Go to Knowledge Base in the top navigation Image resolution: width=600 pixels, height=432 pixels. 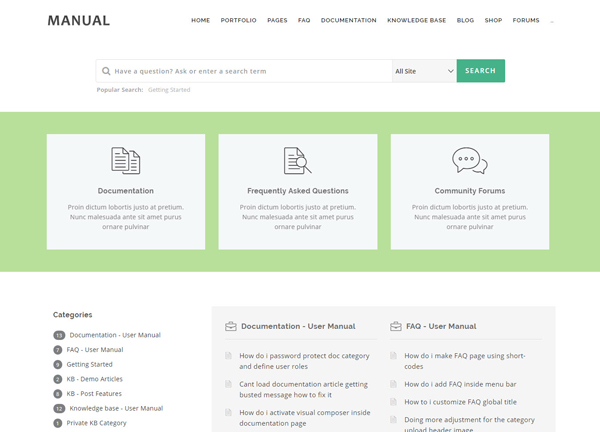click(x=416, y=20)
